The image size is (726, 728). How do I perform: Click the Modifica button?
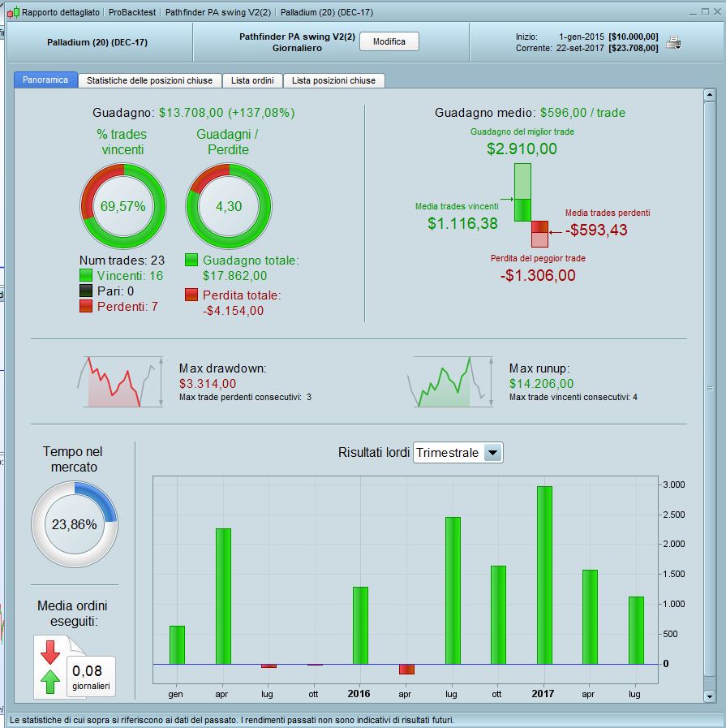pyautogui.click(x=389, y=41)
